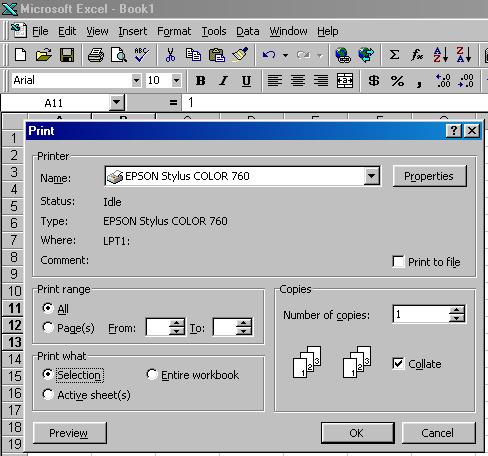Click the formula bar equals sign
The width and height of the screenshot is (488, 456).
(x=173, y=102)
